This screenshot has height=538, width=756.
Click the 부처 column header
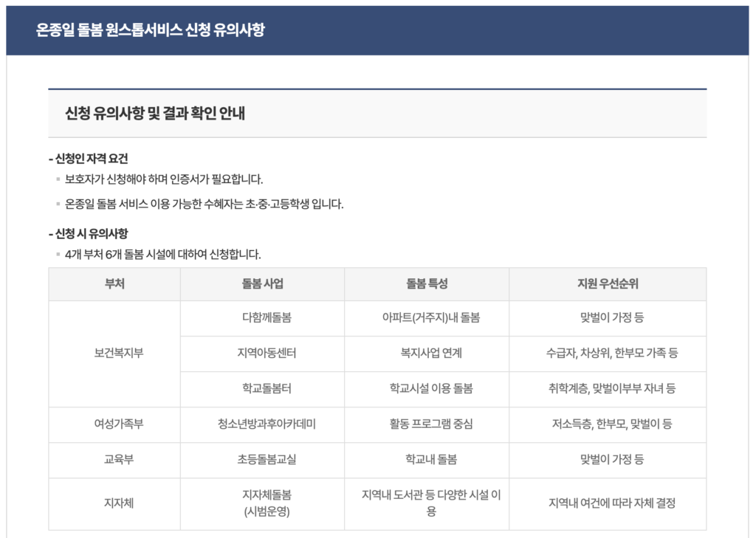[114, 284]
